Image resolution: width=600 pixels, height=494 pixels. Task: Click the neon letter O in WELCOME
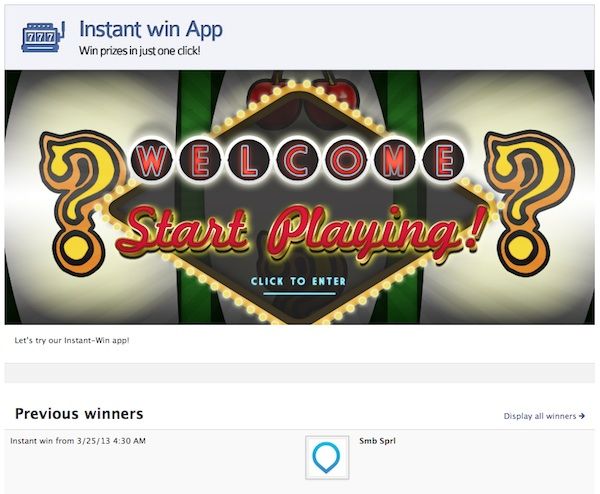346,159
